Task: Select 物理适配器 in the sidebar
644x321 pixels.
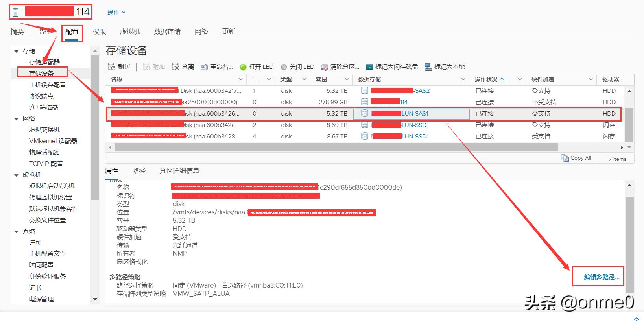Action: click(x=44, y=152)
